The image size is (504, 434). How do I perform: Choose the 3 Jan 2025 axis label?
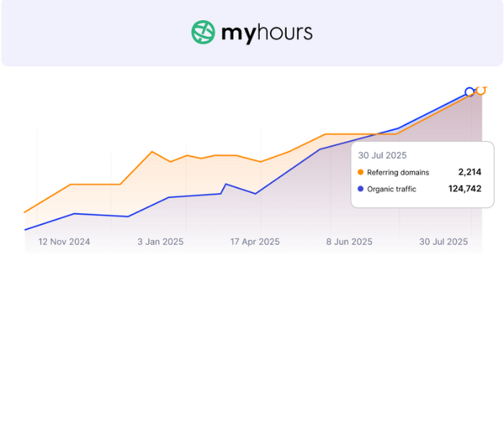click(x=161, y=242)
